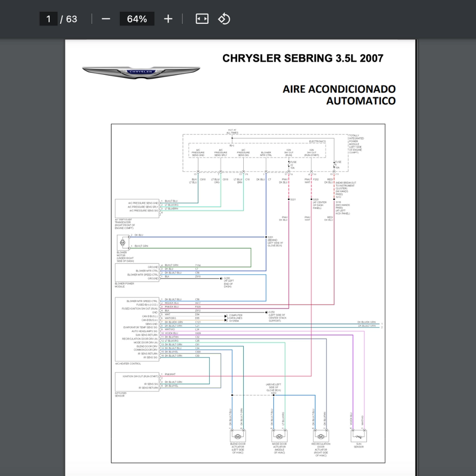Rotate the document counterclockwise

coord(224,19)
